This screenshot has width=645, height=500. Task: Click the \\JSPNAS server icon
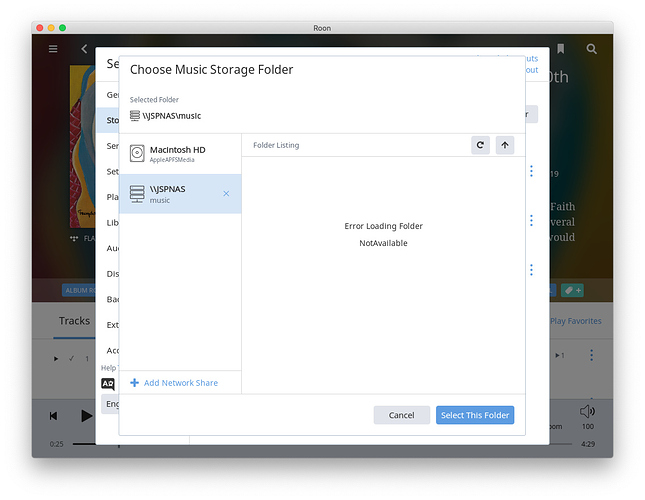(x=137, y=194)
